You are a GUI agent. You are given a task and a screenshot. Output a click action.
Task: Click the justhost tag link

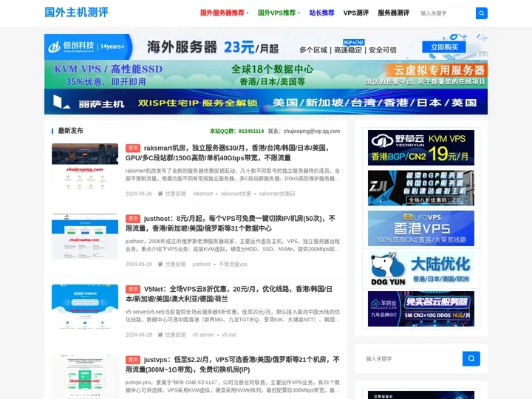[x=201, y=264]
